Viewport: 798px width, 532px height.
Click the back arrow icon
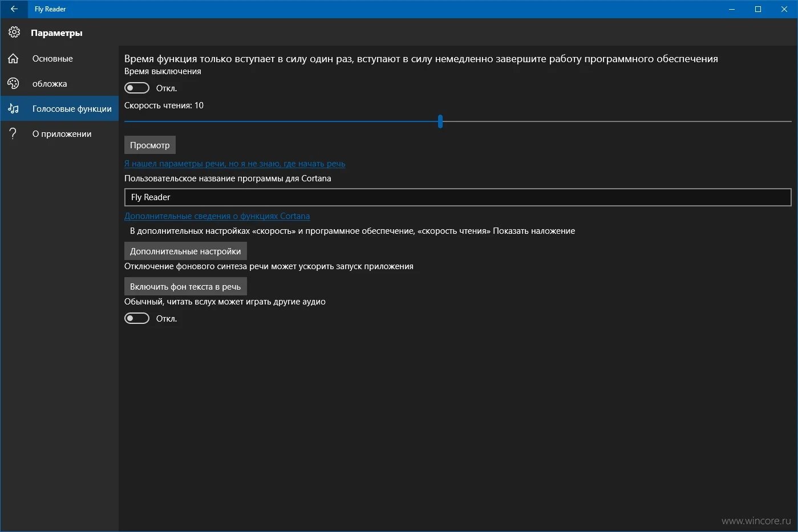coord(14,9)
